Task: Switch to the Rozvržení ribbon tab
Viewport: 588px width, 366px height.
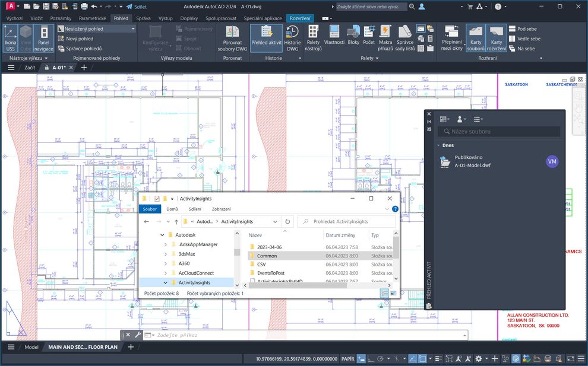Action: tap(300, 18)
